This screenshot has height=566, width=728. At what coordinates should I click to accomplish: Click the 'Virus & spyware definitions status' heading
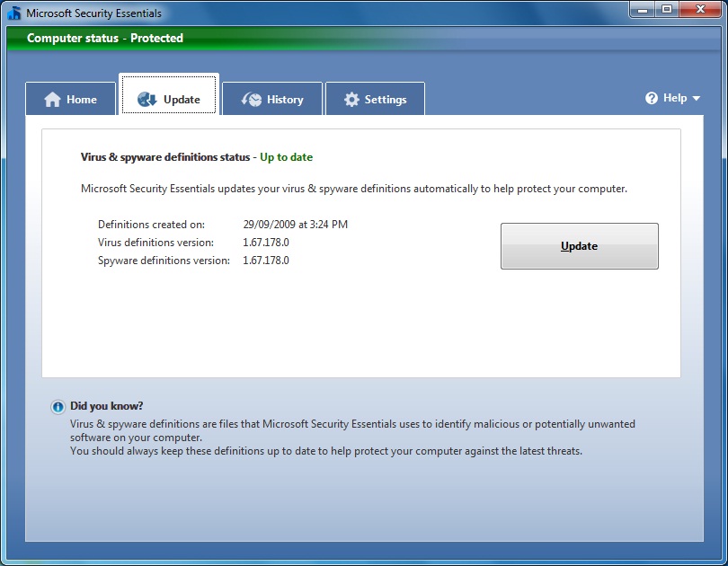tap(165, 157)
